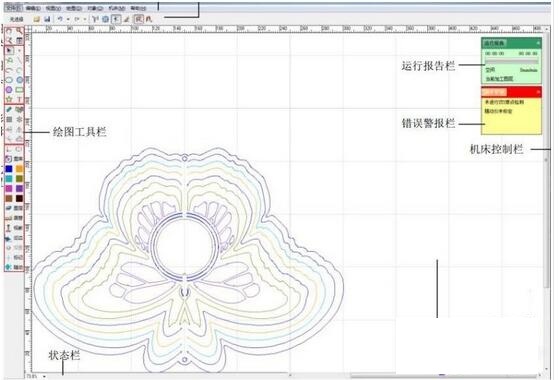Open the sixth menu bar item
This screenshot has height=380, width=559.
117,8
